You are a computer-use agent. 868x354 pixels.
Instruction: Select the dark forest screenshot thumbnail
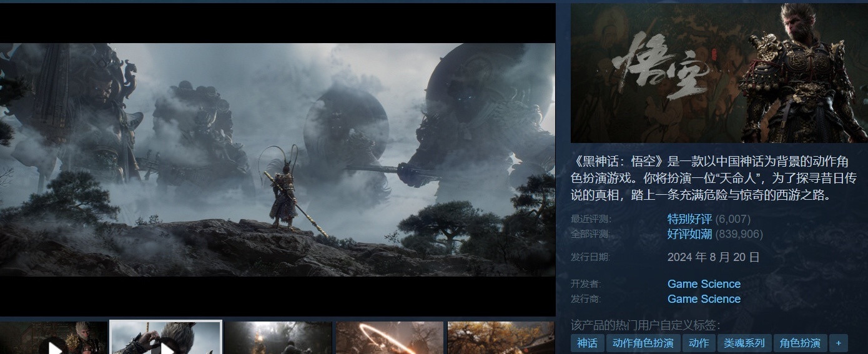coord(278,338)
